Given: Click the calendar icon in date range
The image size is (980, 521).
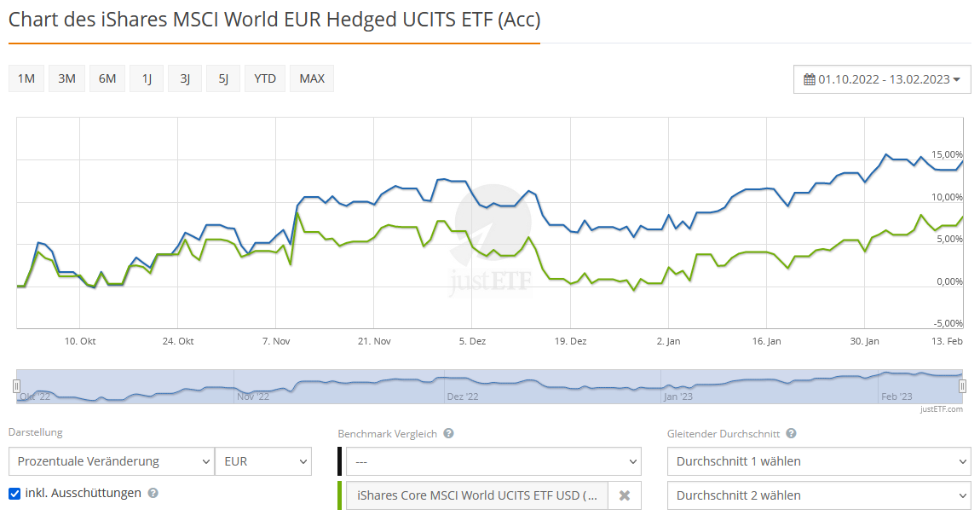Looking at the screenshot, I should coord(810,79).
